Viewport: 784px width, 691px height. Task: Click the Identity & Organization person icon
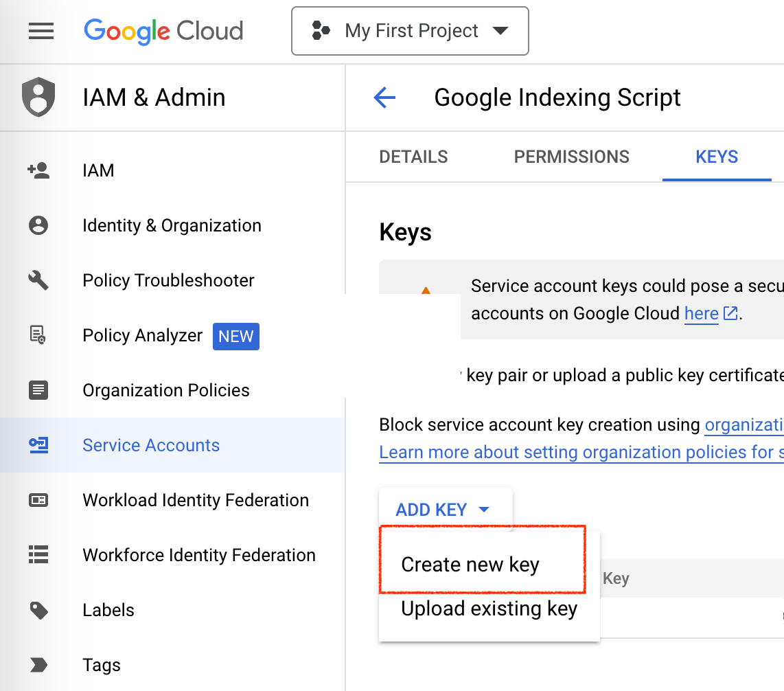coord(38,226)
